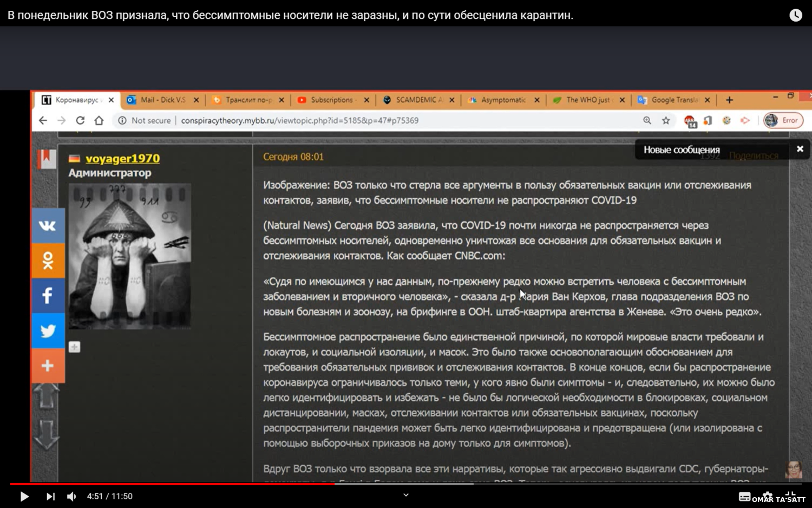Click the small plus below avatar

coord(75,347)
